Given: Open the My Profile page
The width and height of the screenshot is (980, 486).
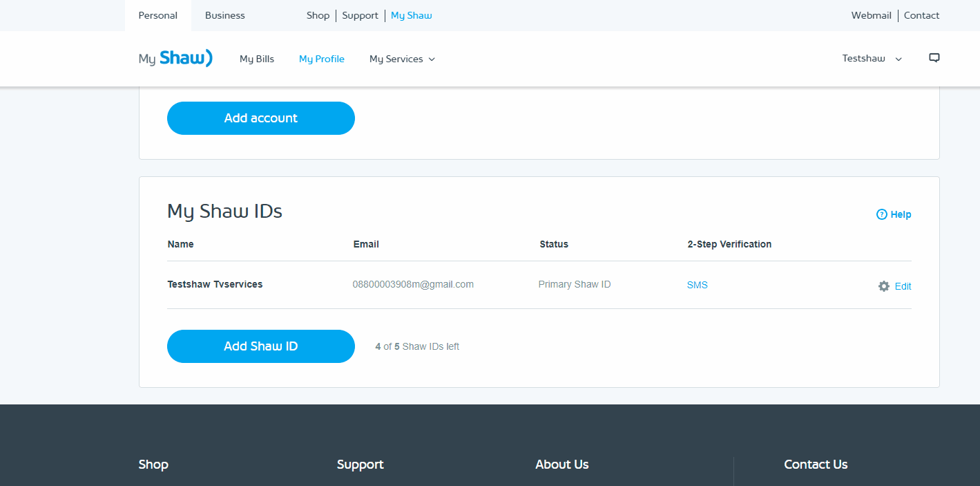Looking at the screenshot, I should 322,59.
